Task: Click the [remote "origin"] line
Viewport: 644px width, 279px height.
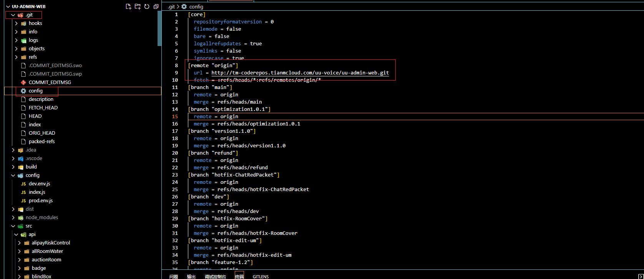Action: 213,66
